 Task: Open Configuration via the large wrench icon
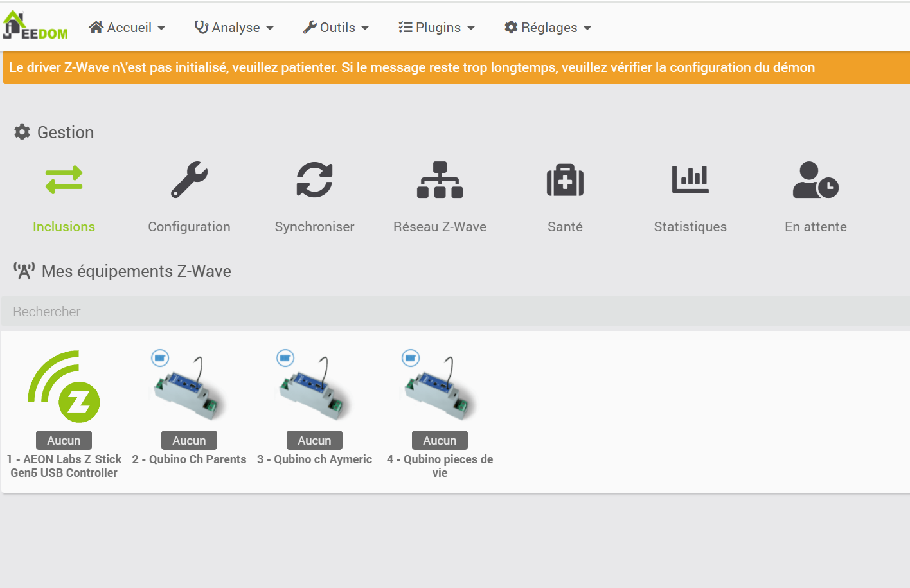click(x=190, y=179)
